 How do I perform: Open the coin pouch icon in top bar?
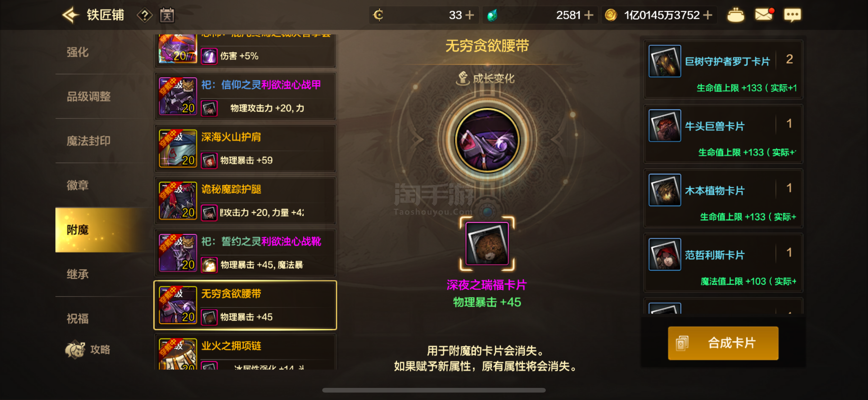[735, 15]
